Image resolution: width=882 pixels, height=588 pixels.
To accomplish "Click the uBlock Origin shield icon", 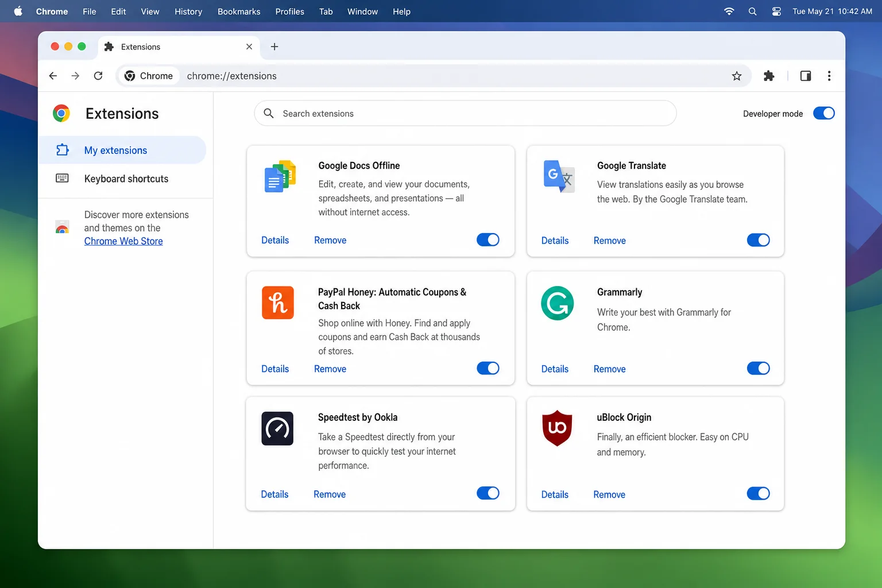I will pyautogui.click(x=557, y=428).
